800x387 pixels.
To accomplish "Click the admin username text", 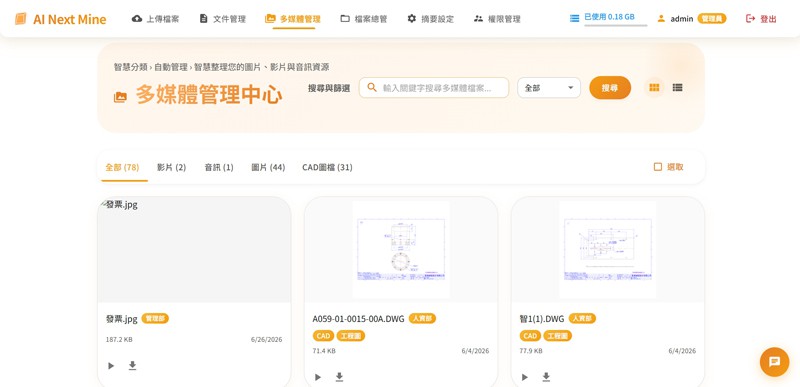I will pyautogui.click(x=682, y=19).
